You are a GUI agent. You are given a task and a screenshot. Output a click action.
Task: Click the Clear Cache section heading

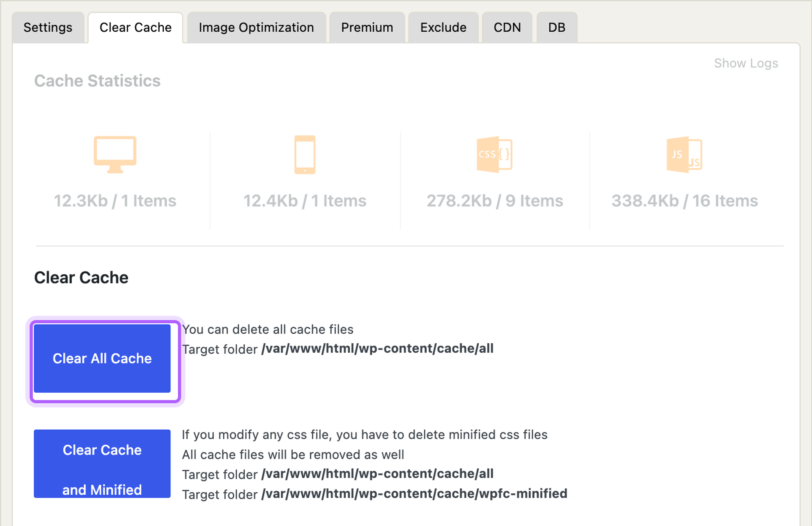pyautogui.click(x=81, y=278)
